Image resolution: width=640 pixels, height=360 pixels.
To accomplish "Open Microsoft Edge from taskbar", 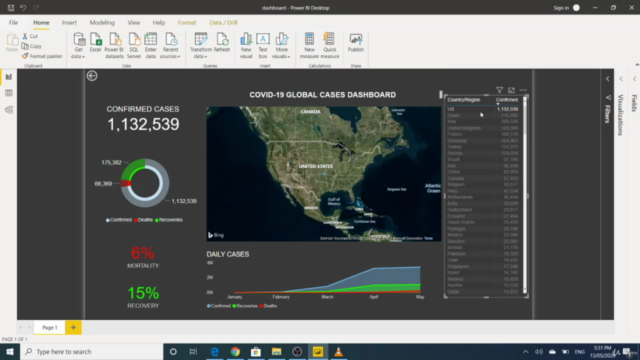I will (x=215, y=351).
